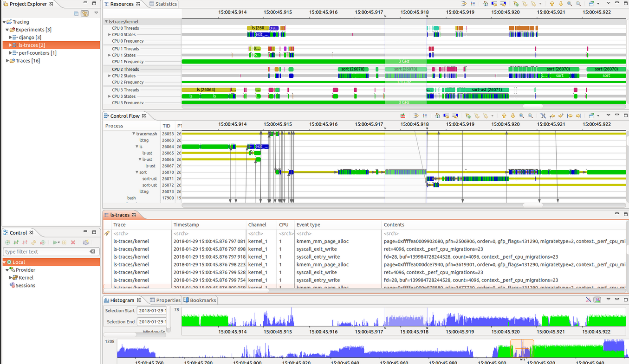Expand the Traces [16] folder

pyautogui.click(x=7, y=61)
